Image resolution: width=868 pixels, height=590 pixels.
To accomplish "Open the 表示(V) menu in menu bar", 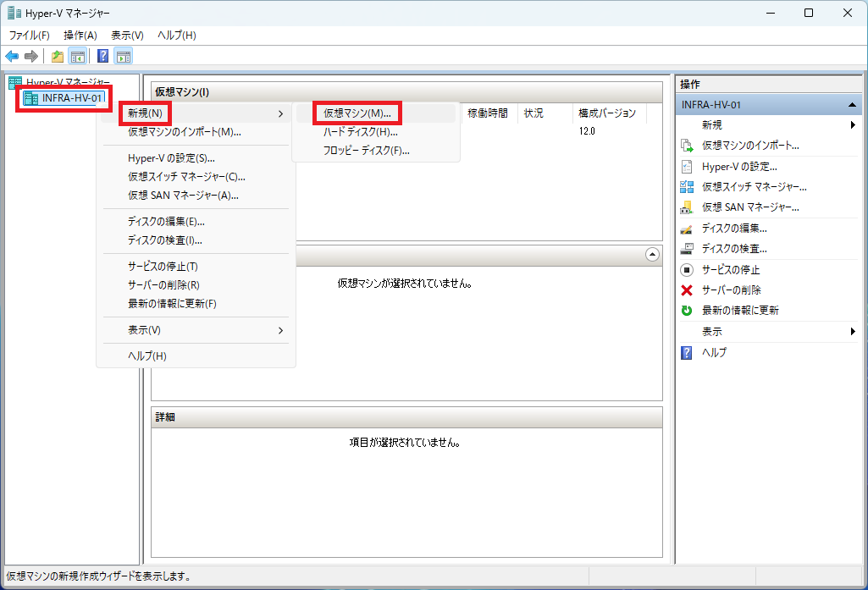I will point(127,36).
